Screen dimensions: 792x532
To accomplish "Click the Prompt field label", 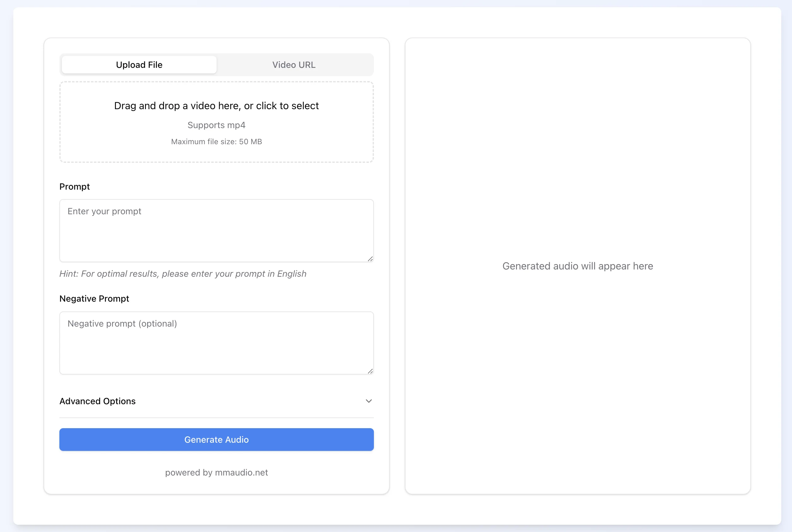I will (74, 186).
